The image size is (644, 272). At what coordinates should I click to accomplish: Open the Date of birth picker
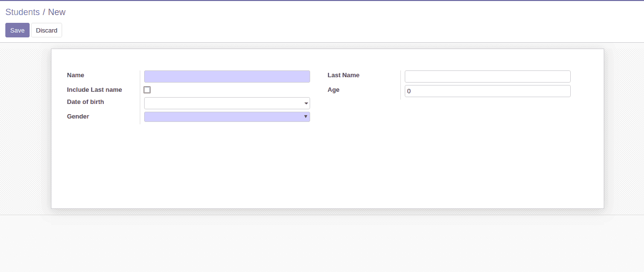[x=227, y=103]
